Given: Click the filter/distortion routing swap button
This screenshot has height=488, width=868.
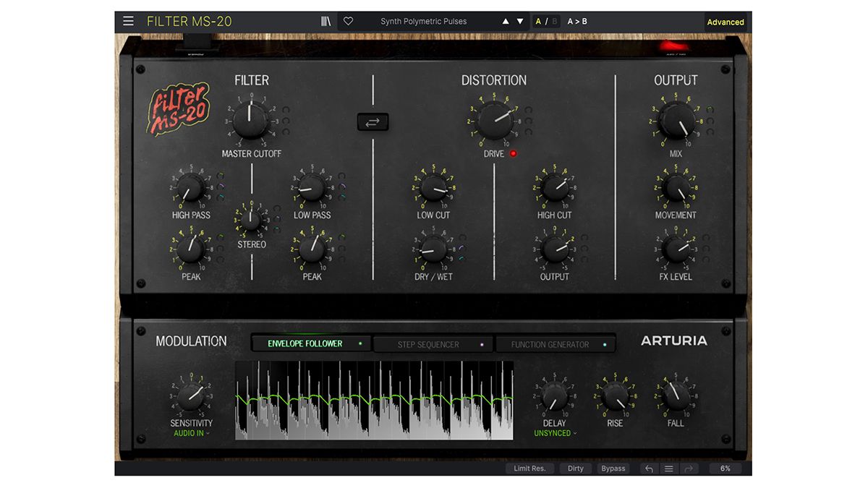Looking at the screenshot, I should pos(373,122).
